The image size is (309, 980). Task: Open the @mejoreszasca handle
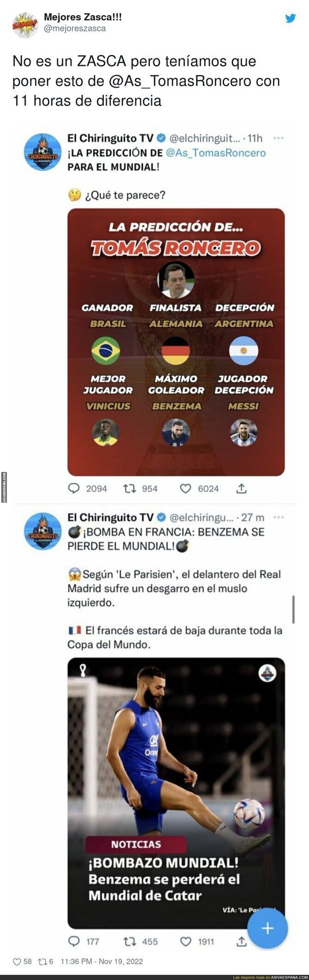(75, 29)
